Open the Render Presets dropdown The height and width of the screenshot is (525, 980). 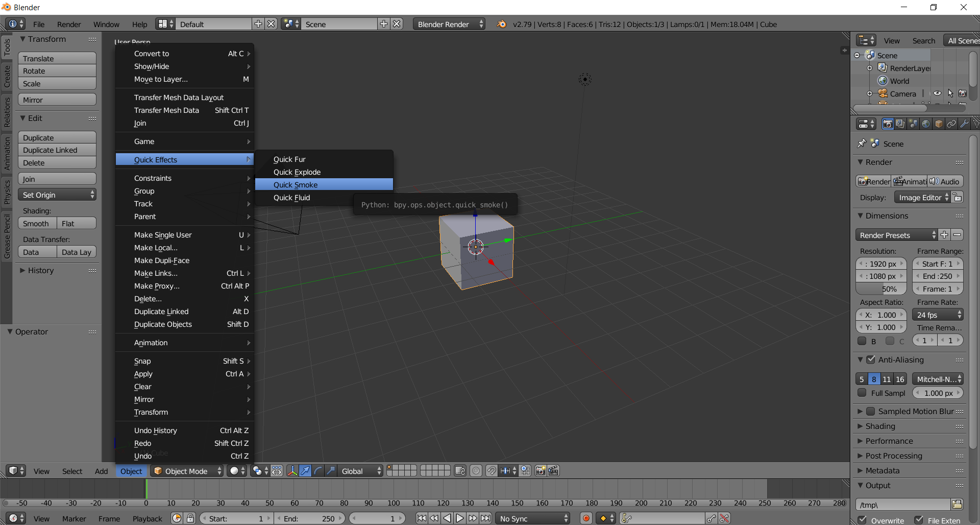coord(896,235)
